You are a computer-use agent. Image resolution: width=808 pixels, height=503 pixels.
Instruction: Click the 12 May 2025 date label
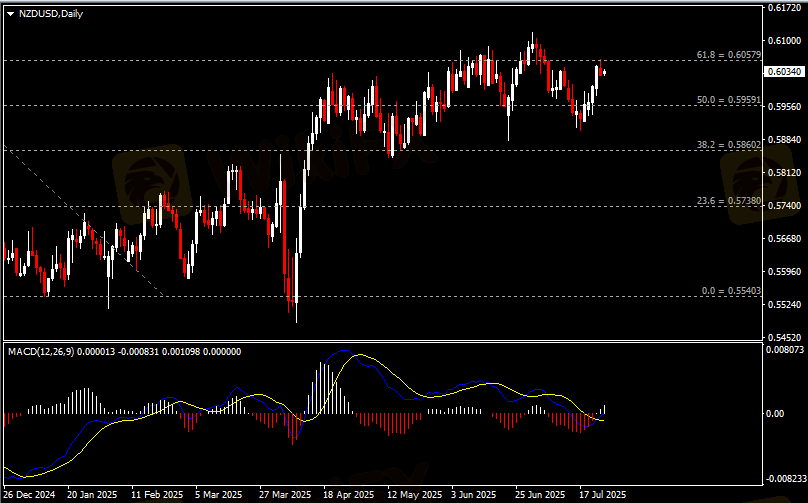click(x=415, y=495)
